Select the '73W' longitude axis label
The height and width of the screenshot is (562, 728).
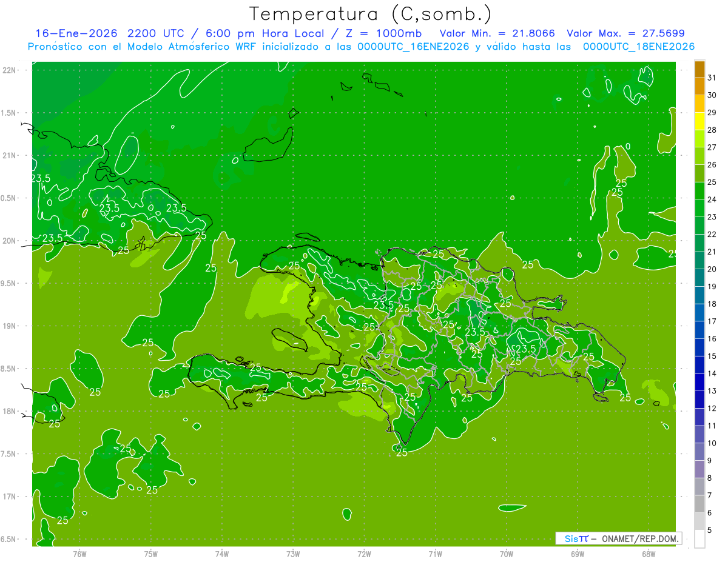point(293,554)
